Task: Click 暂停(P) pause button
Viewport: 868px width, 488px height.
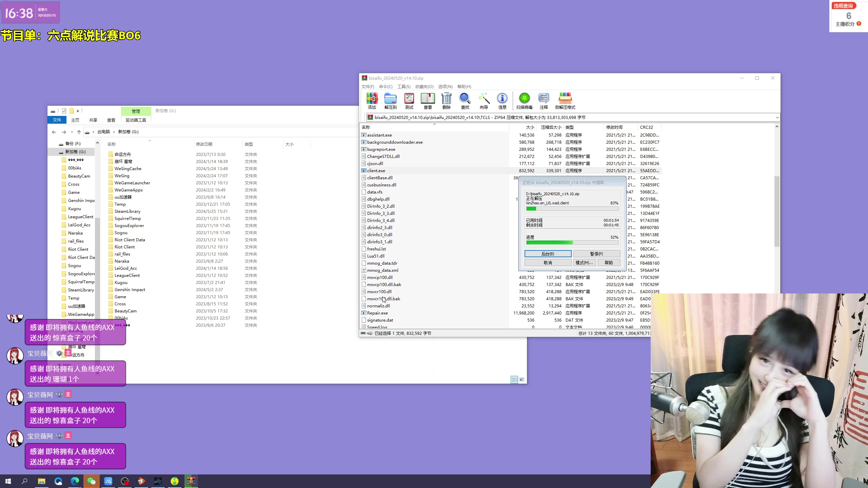Action: 596,254
